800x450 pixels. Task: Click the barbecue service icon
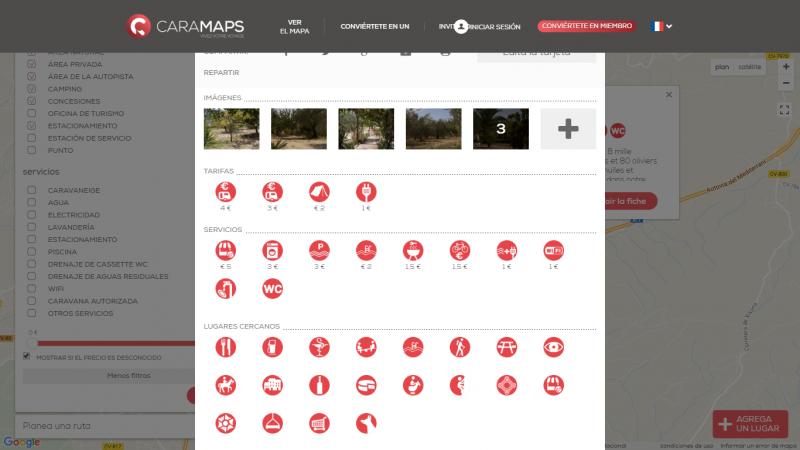(x=413, y=250)
